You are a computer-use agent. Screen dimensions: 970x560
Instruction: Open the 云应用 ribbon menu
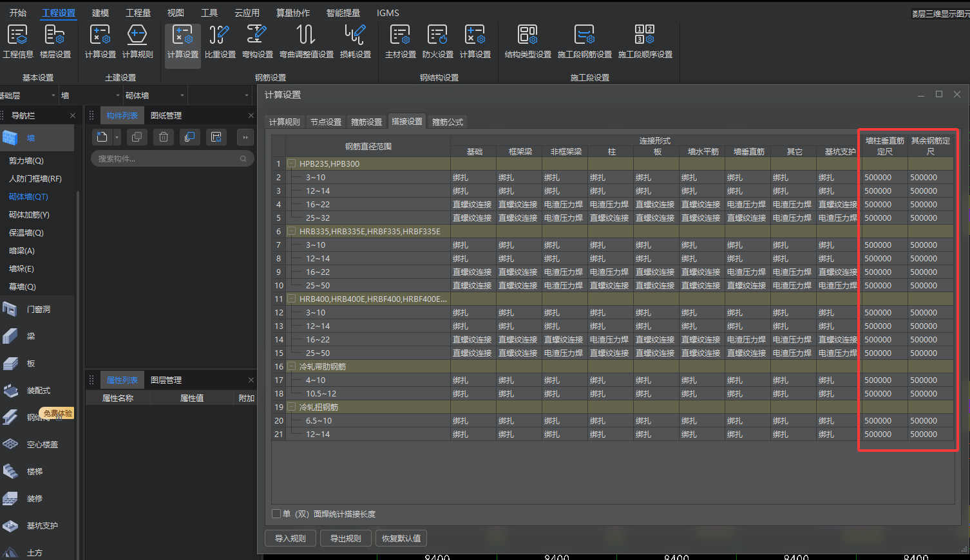[247, 13]
